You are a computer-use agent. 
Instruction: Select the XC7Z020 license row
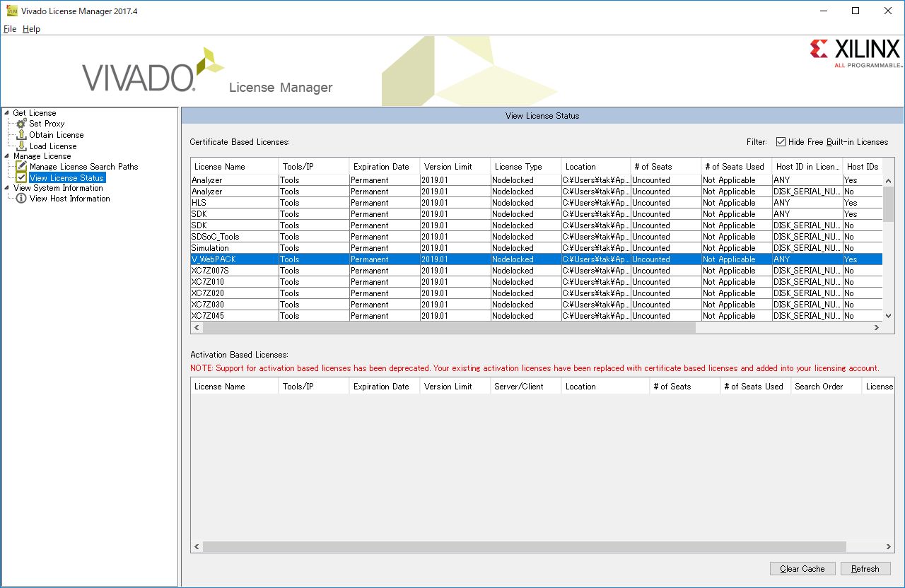pos(233,293)
